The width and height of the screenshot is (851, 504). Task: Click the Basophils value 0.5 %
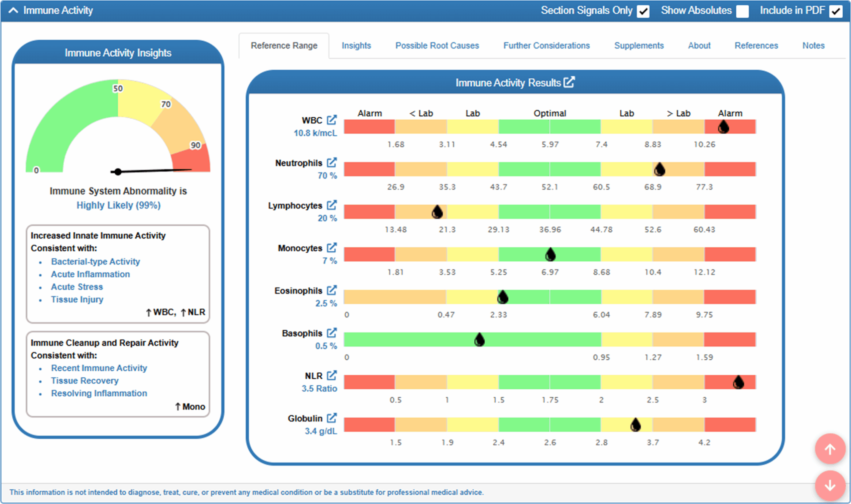pyautogui.click(x=326, y=346)
